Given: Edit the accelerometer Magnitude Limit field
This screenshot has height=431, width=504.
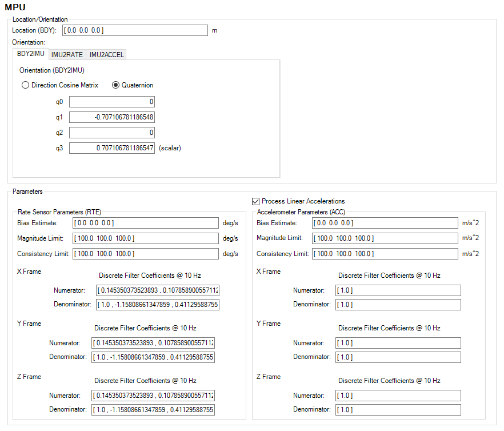Looking at the screenshot, I should pos(386,238).
